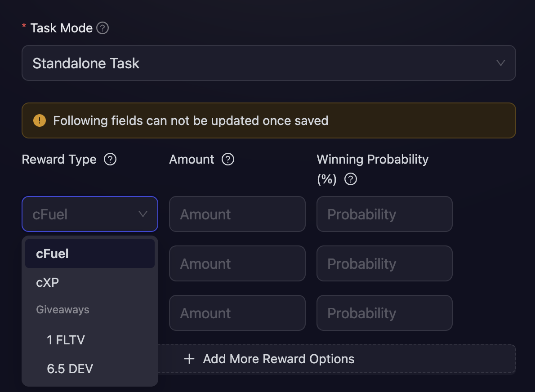Click the plus icon on Add More Reward Options
The image size is (535, 392).
tap(189, 359)
